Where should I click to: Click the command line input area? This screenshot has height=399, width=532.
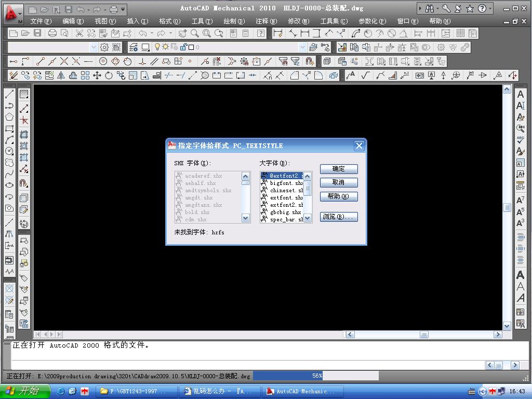[x=248, y=365]
